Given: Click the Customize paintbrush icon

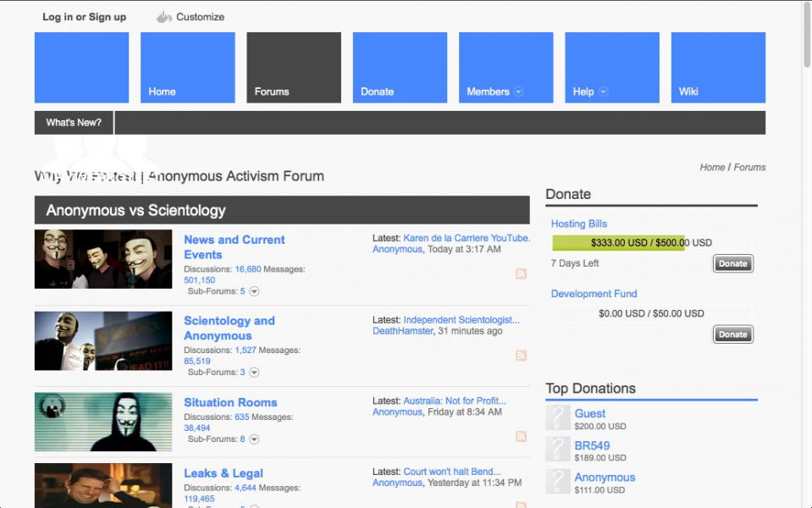Looking at the screenshot, I should pyautogui.click(x=163, y=17).
